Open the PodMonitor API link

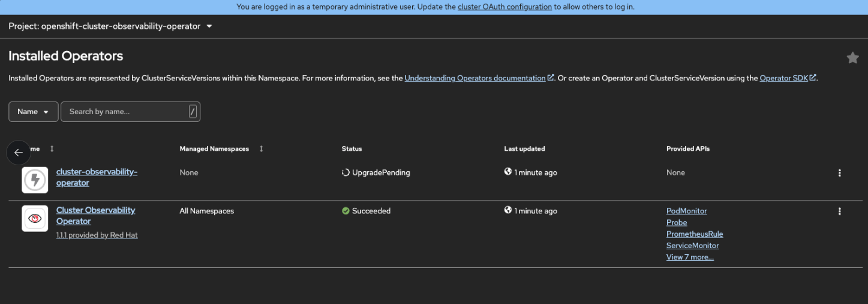686,211
